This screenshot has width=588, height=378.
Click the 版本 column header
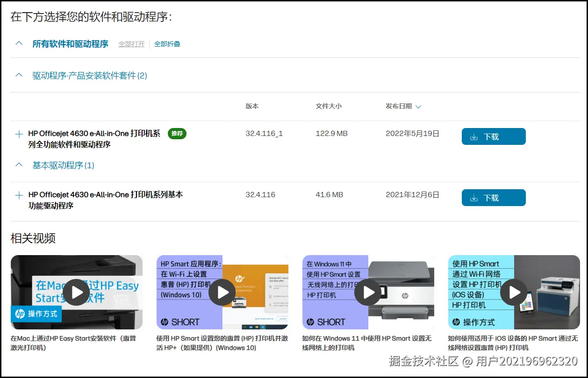(x=252, y=106)
